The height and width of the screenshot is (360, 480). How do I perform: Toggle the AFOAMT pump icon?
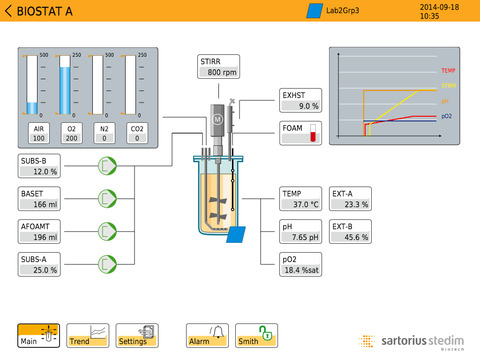point(107,231)
